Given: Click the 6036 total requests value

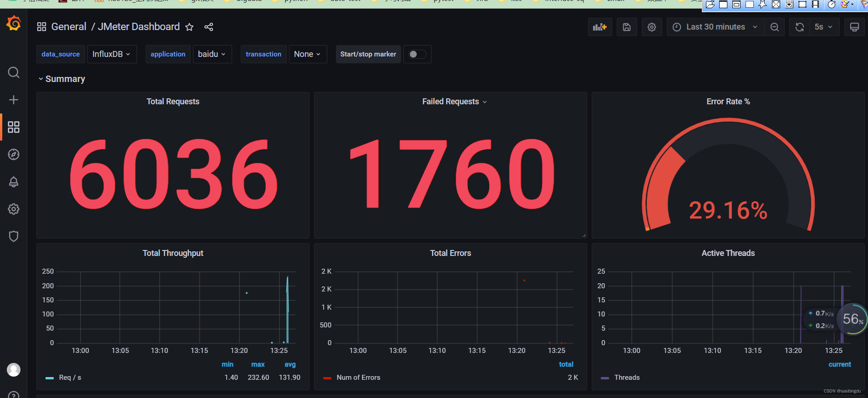Looking at the screenshot, I should pyautogui.click(x=173, y=174).
